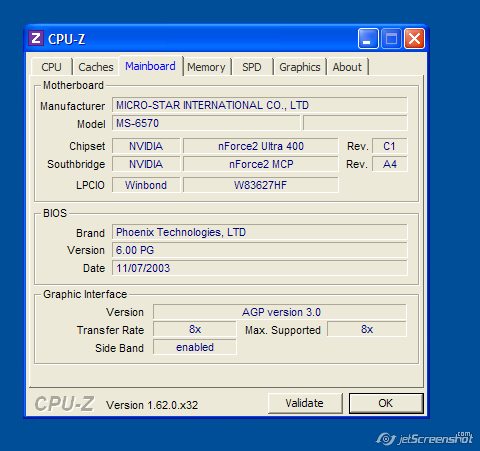Open the About tab
The width and height of the screenshot is (480, 451).
tap(347, 67)
